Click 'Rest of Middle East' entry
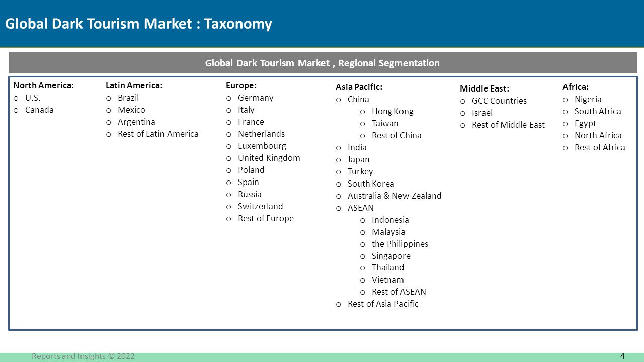This screenshot has width=644, height=362. [x=508, y=125]
